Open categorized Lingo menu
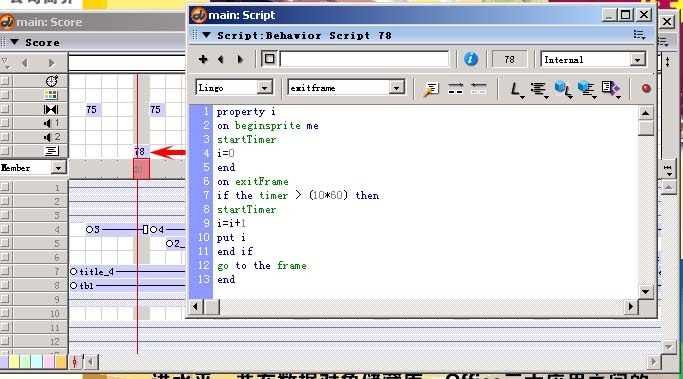 [539, 89]
